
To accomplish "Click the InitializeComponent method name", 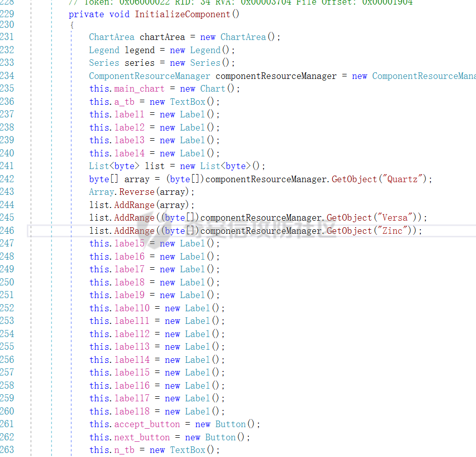I will (183, 14).
